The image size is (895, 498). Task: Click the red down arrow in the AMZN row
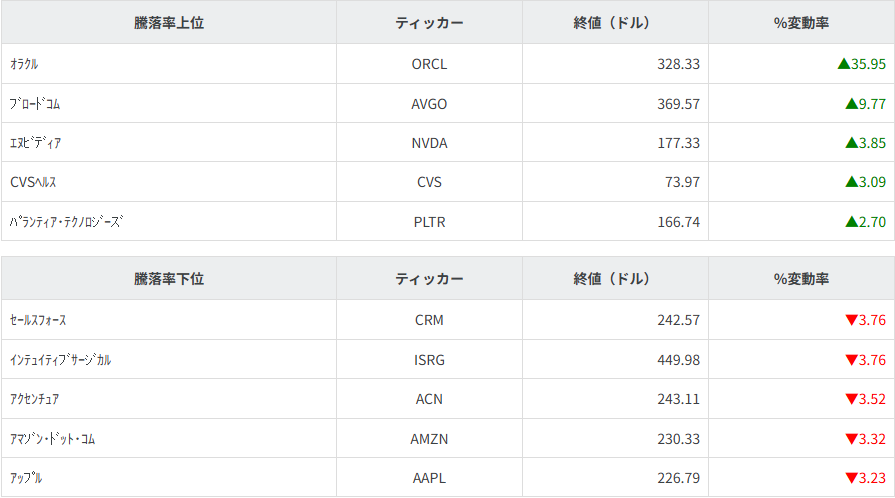(x=852, y=439)
